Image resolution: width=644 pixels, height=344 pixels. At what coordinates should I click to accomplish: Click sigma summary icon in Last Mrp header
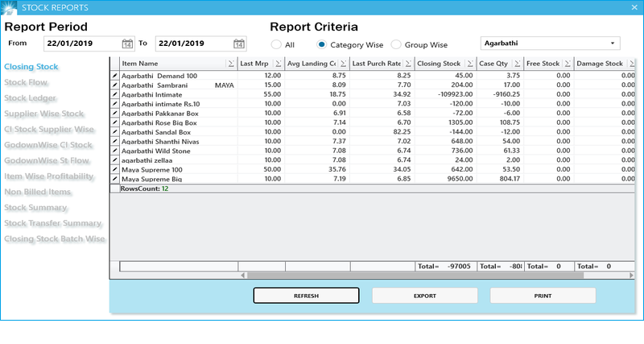click(279, 64)
